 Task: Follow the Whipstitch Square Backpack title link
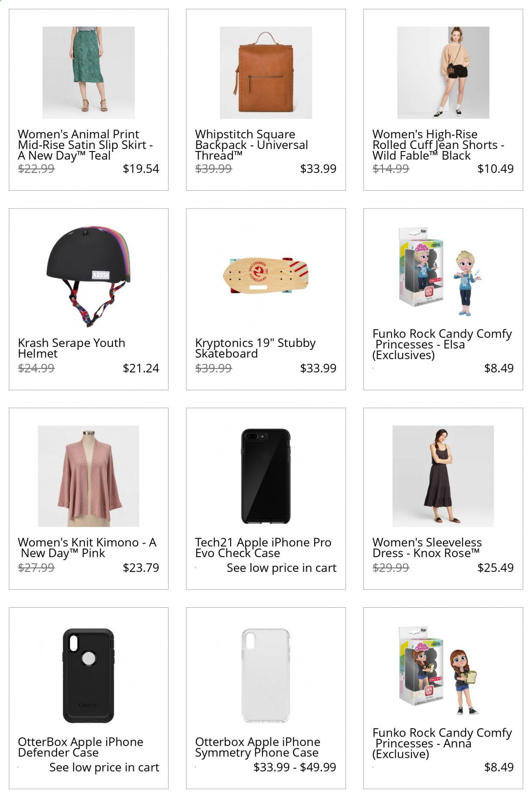[252, 145]
